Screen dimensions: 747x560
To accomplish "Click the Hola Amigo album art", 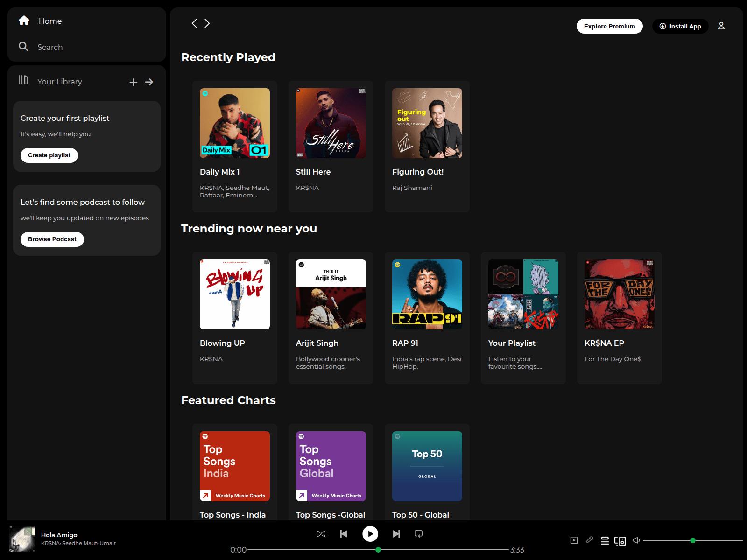I will (22, 539).
